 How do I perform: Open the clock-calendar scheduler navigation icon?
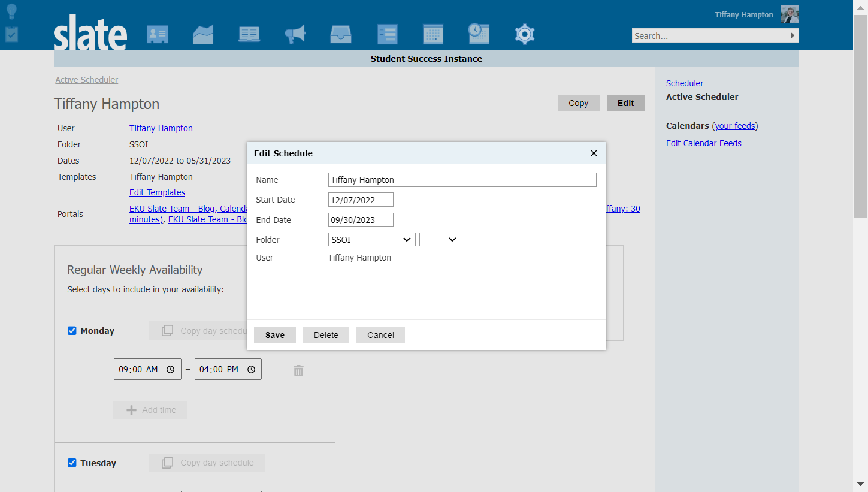pos(479,34)
